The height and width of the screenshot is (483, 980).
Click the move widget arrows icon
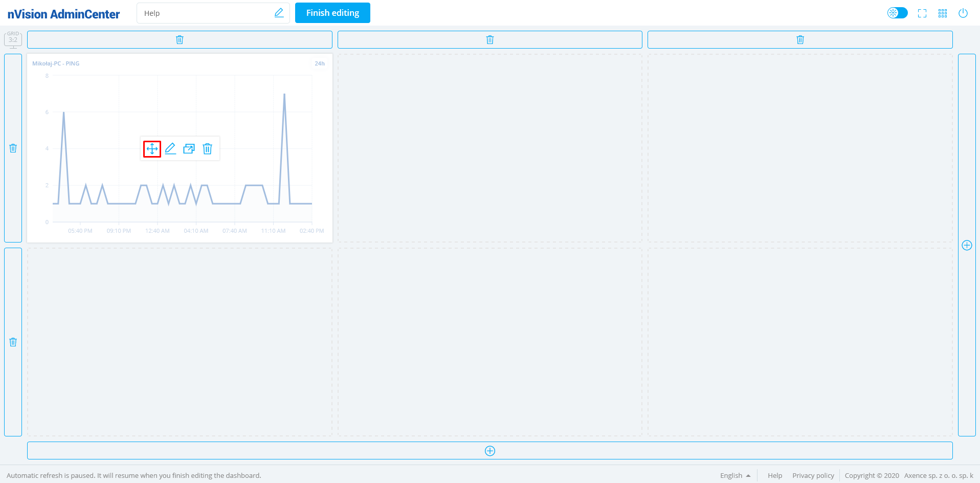point(152,149)
